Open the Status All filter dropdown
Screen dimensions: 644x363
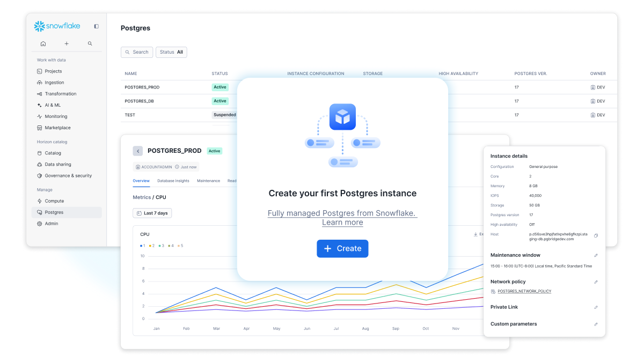click(x=171, y=52)
